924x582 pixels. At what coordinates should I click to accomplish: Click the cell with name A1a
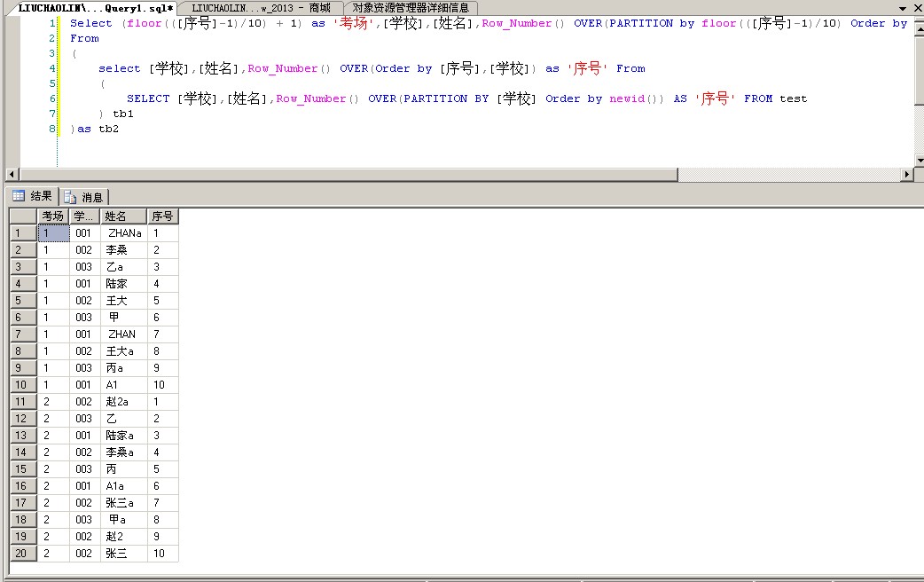(124, 486)
